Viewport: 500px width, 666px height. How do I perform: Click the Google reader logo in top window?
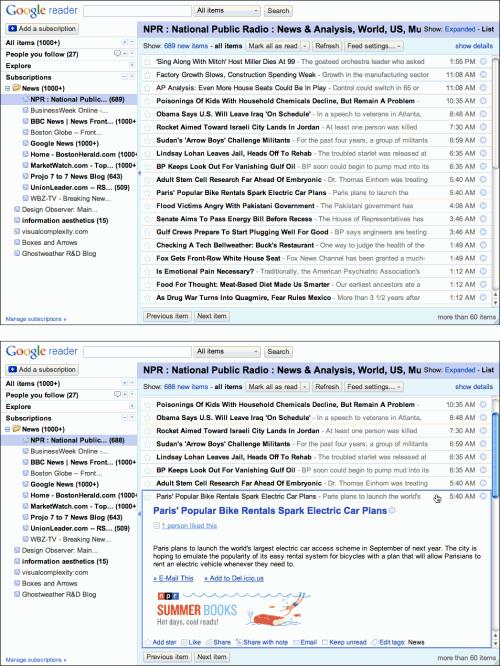42,11
